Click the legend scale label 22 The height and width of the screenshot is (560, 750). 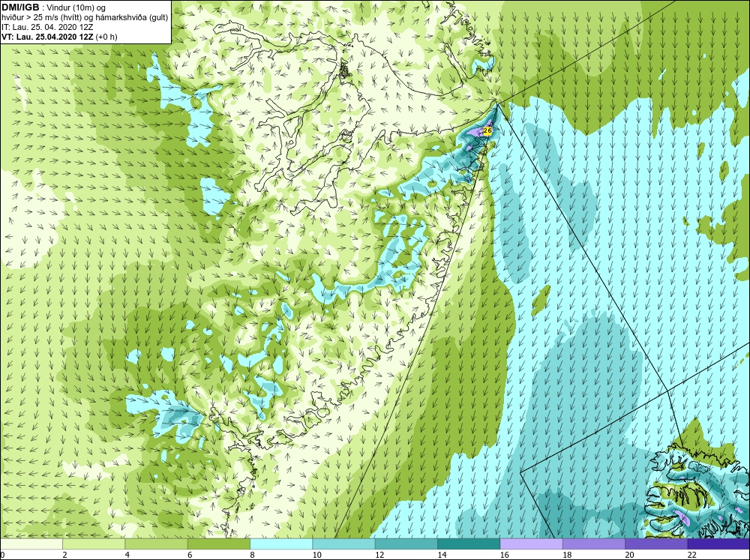(691, 555)
